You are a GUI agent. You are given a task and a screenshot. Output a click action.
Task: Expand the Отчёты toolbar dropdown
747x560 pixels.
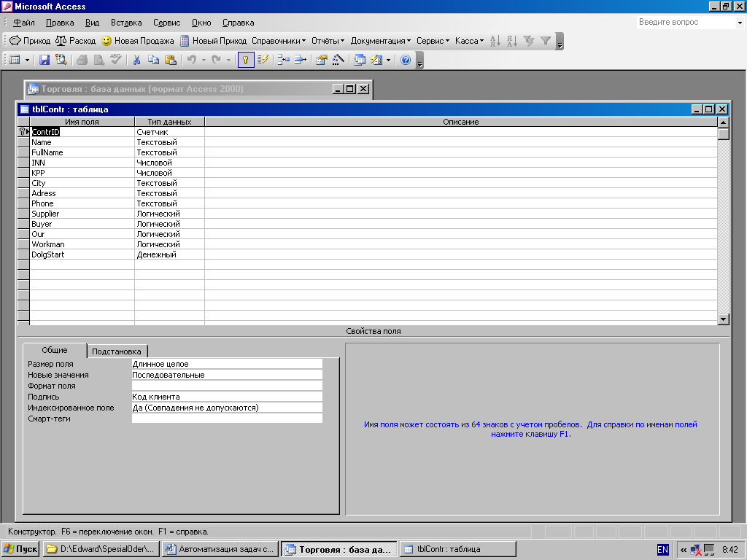328,41
